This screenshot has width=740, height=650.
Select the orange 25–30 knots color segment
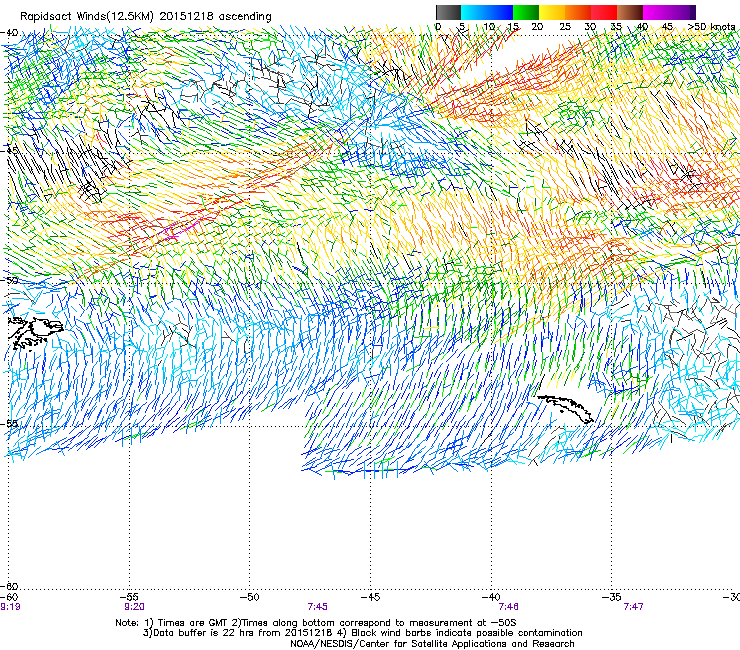(578, 12)
